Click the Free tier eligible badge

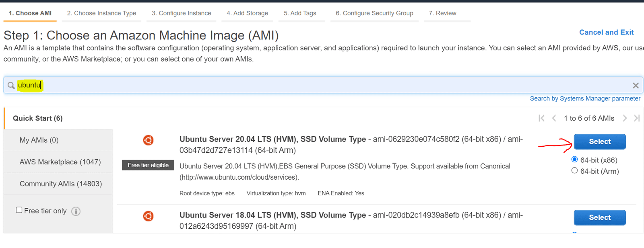[148, 165]
